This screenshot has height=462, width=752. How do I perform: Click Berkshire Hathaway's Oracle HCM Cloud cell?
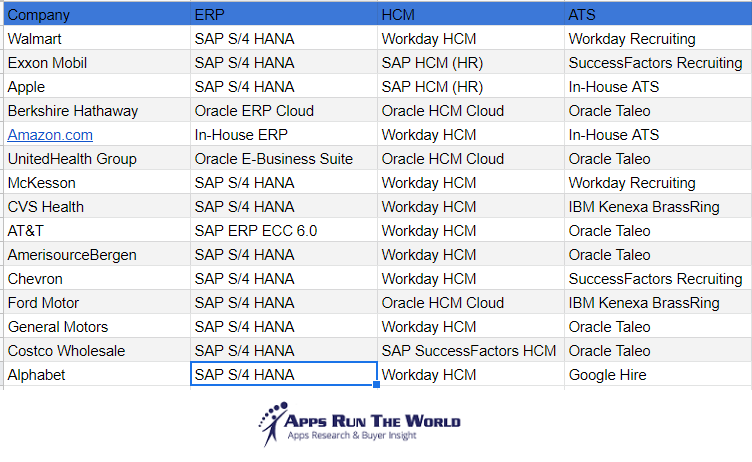pos(471,110)
